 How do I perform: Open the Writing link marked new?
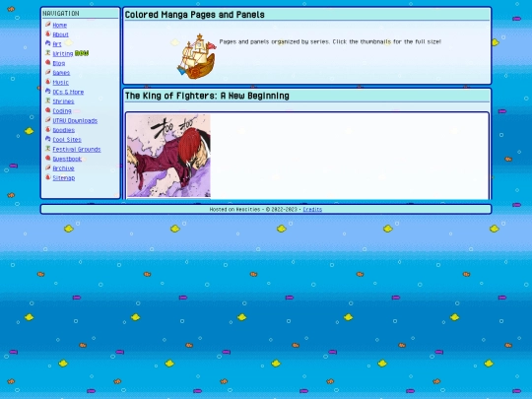63,53
